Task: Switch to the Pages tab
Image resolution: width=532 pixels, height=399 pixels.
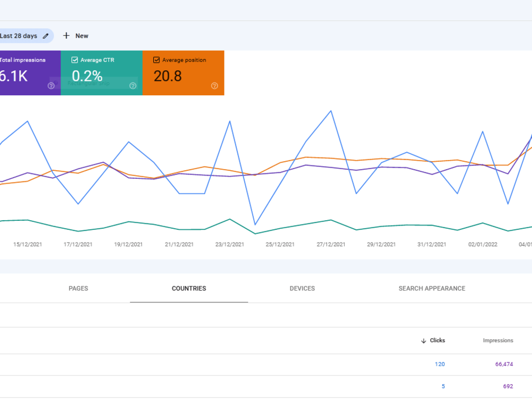Action: click(x=78, y=288)
